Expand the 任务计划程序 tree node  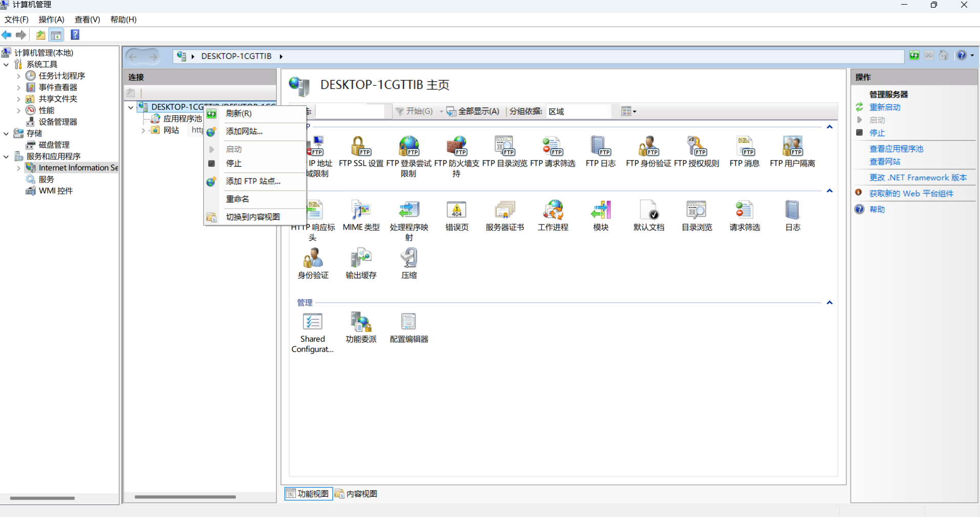pyautogui.click(x=18, y=76)
